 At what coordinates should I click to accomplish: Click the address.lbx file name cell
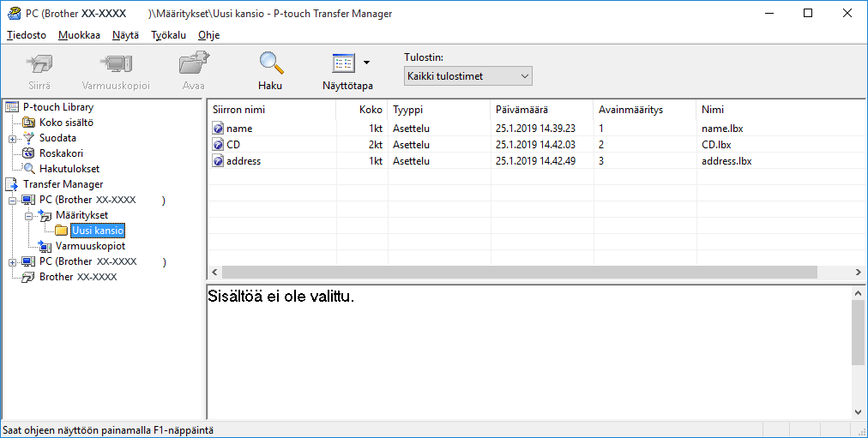(x=726, y=161)
